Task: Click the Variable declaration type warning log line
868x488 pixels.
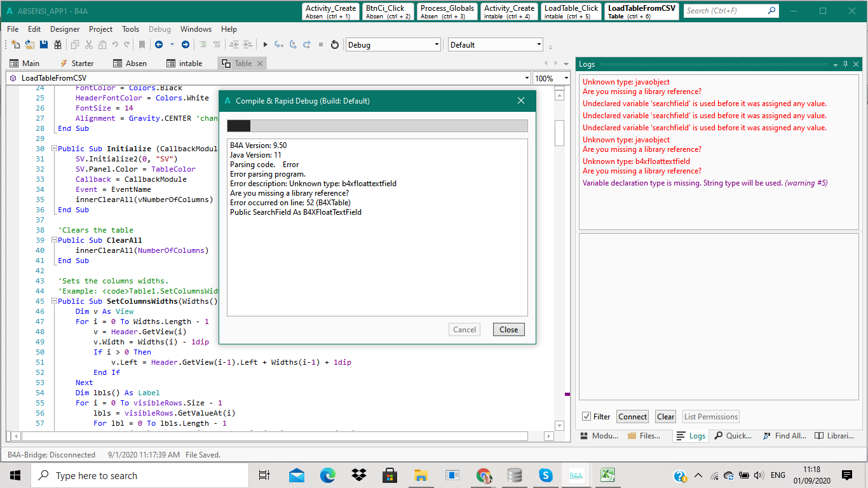Action: (705, 183)
